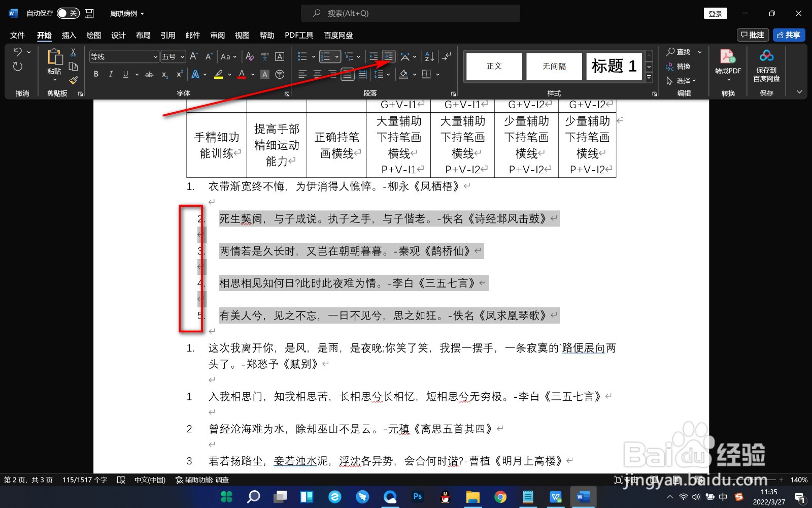Collapse the ribbon with the chevron
This screenshot has height=508, width=812.
(x=799, y=92)
